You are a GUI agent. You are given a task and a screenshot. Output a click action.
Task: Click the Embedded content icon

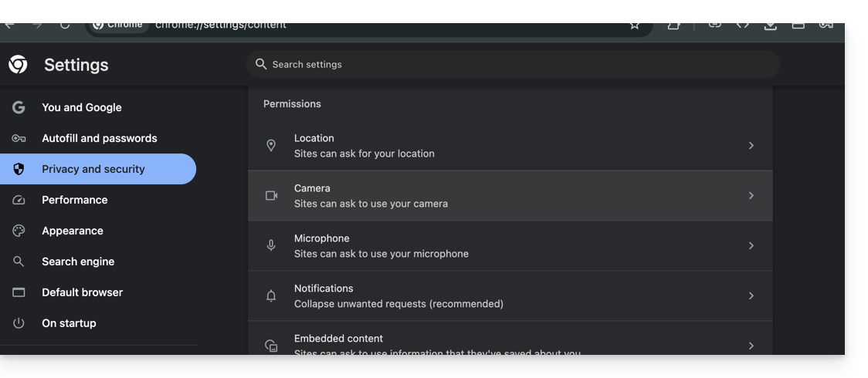point(271,346)
